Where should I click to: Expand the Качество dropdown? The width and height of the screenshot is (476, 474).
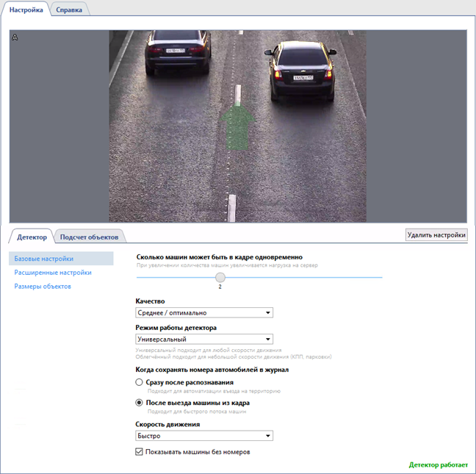click(x=204, y=312)
